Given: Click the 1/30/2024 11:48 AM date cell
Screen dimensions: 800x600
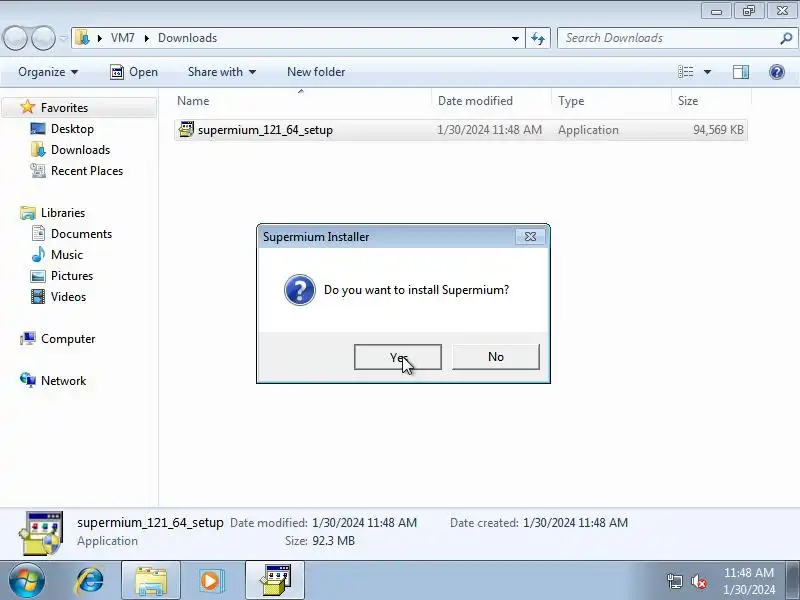Looking at the screenshot, I should point(489,130).
